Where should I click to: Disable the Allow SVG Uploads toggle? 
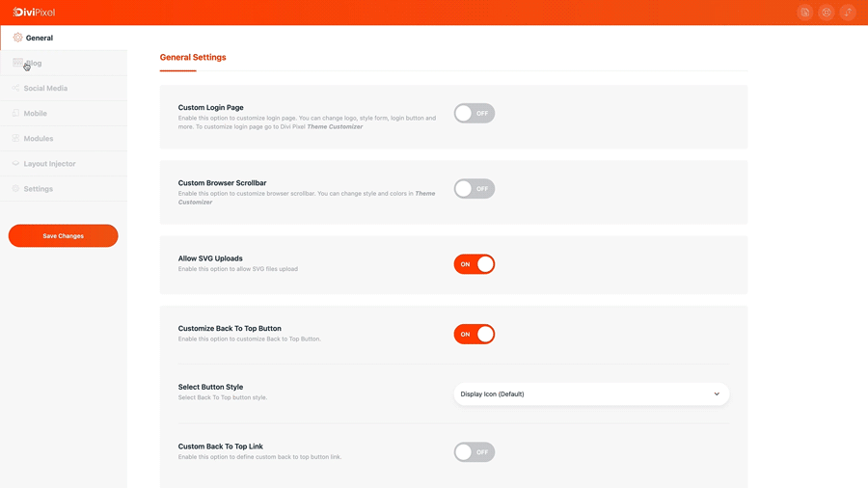coord(475,264)
